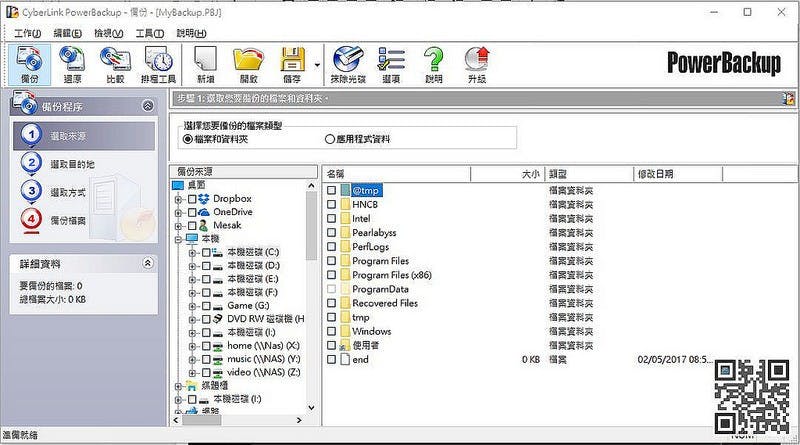The image size is (800, 445).
Task: Check the Program Files (x86) checkbox
Action: pos(331,275)
